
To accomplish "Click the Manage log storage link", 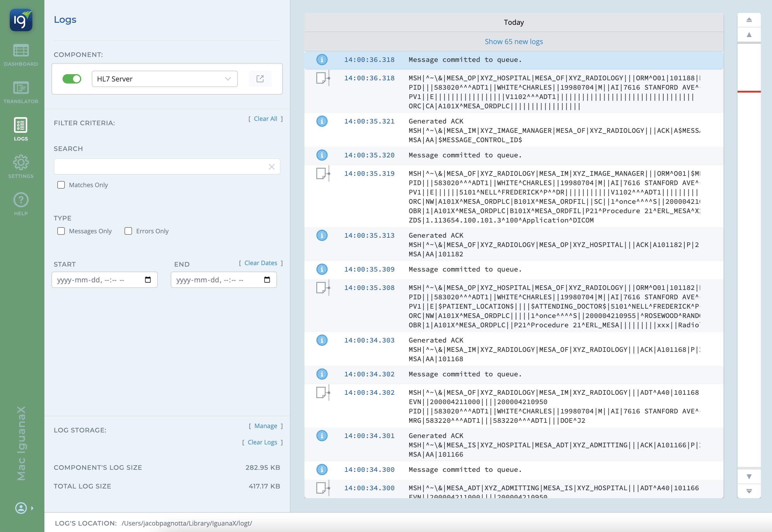I will pos(266,426).
